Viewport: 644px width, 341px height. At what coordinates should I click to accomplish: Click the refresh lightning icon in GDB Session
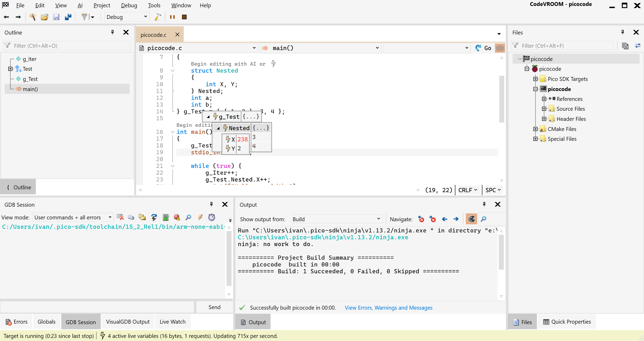tap(154, 217)
